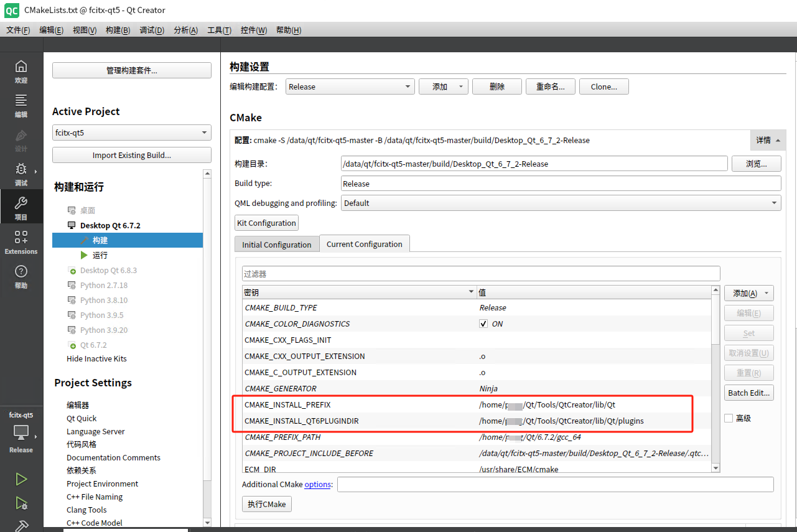Open the 文件(F) menu
The image size is (797, 532).
(x=18, y=30)
